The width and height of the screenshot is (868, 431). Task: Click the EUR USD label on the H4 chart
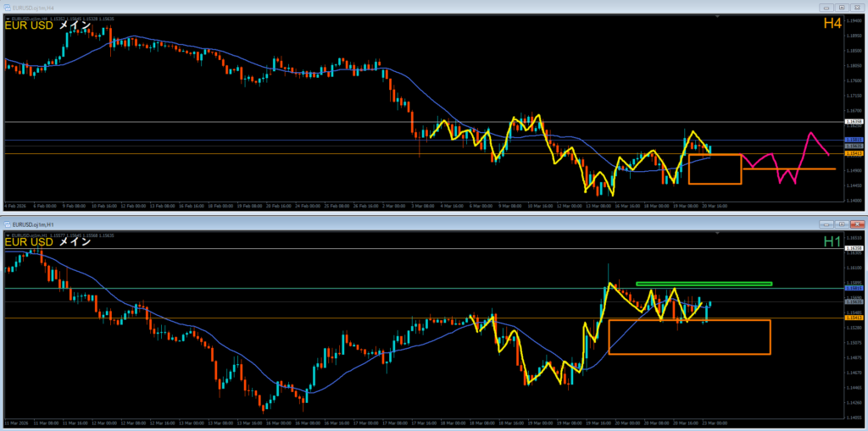point(30,25)
